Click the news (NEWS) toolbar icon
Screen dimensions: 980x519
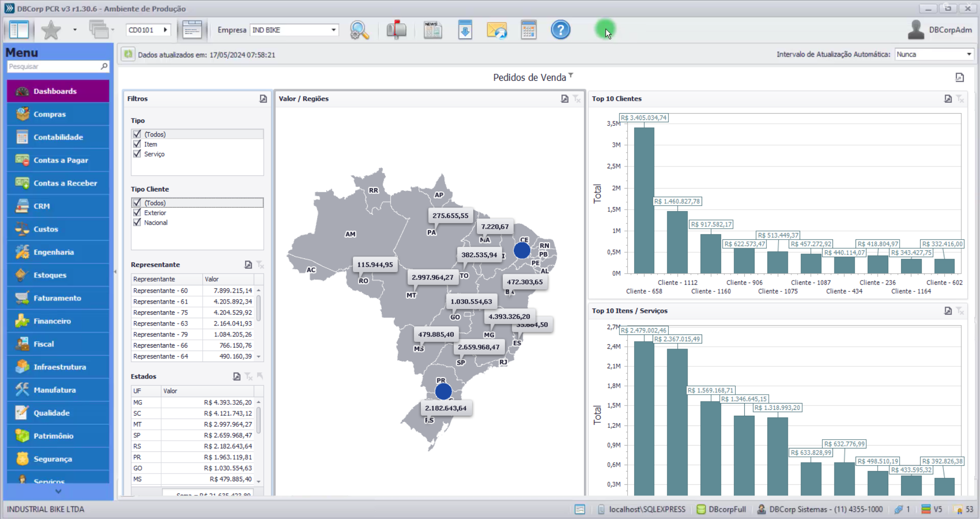pyautogui.click(x=432, y=30)
